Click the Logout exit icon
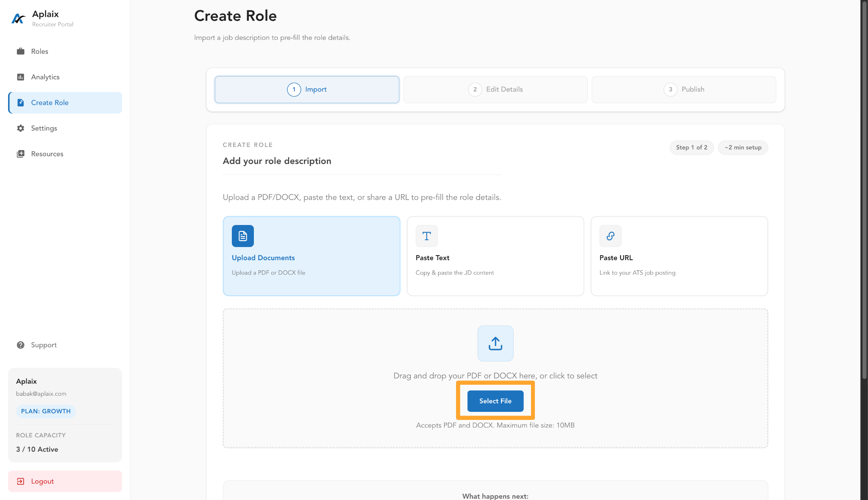868x500 pixels. click(x=20, y=481)
